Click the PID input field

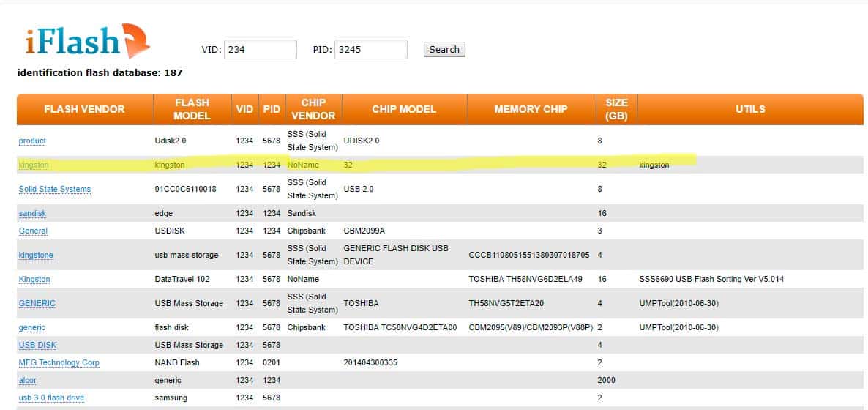coord(370,50)
